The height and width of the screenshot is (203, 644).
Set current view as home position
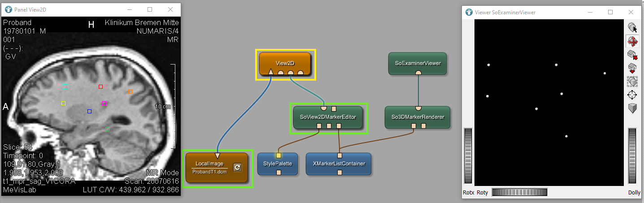pos(632,68)
